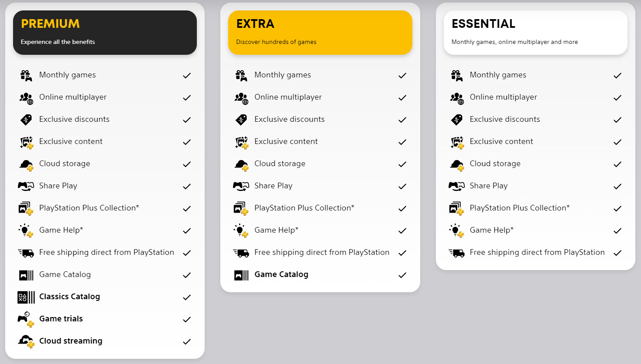Click the Online multiplayer icon in Extra
Image resolution: width=641 pixels, height=364 pixels.
coord(241,98)
